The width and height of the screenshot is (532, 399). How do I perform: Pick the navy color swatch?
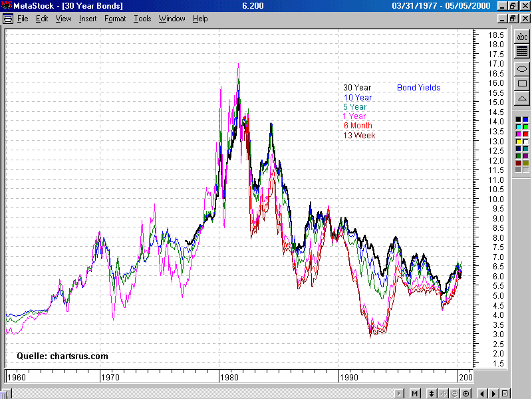point(518,148)
